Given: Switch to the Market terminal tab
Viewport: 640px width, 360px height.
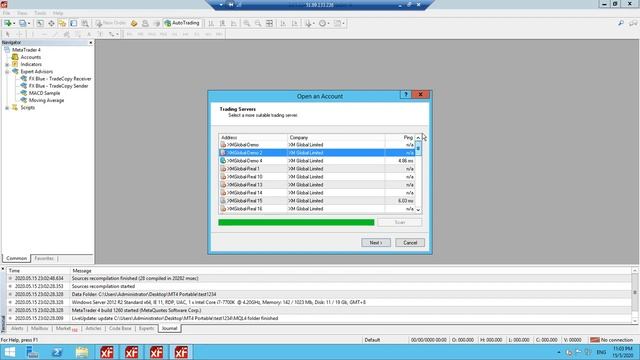Looking at the screenshot, I should [66, 329].
